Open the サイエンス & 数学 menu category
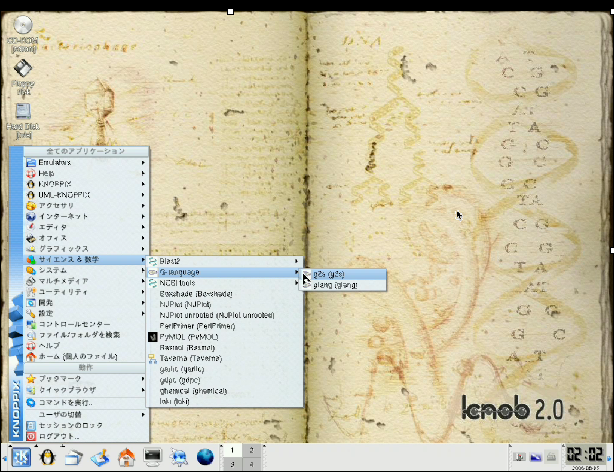The width and height of the screenshot is (614, 472). pyautogui.click(x=86, y=259)
